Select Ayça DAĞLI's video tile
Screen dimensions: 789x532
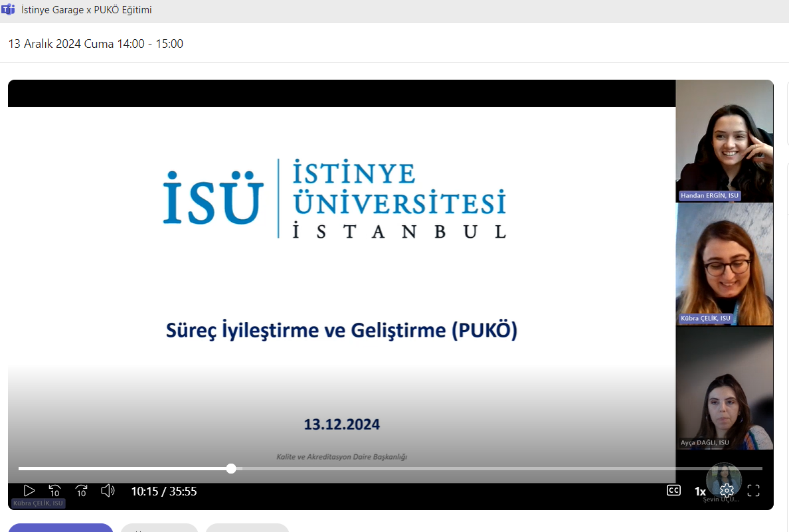pos(724,389)
